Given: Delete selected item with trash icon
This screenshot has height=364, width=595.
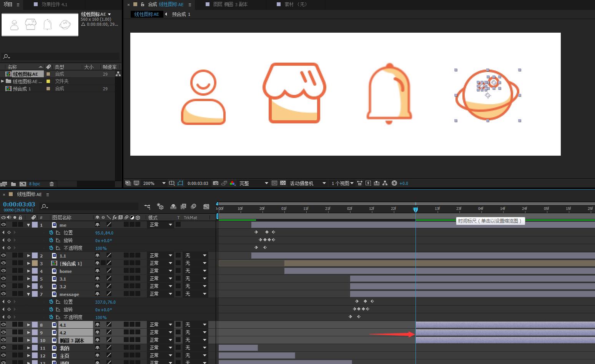Looking at the screenshot, I should click(x=52, y=184).
